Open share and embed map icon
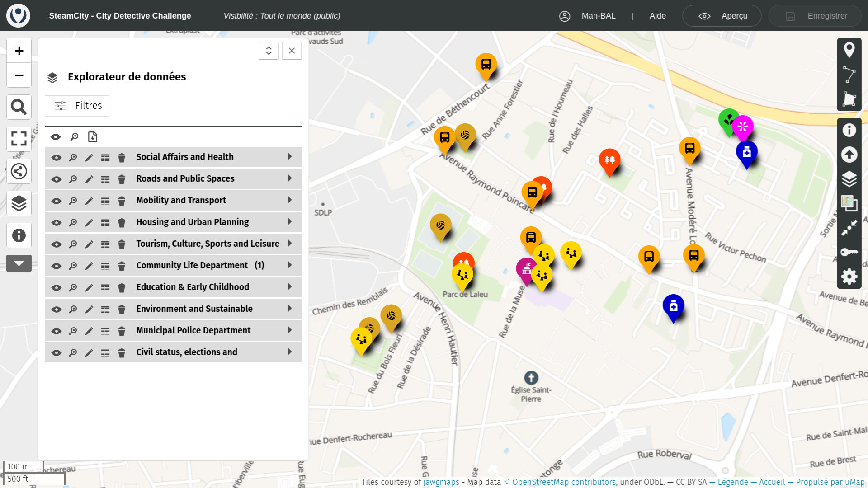The width and height of the screenshot is (868, 488). 19,171
